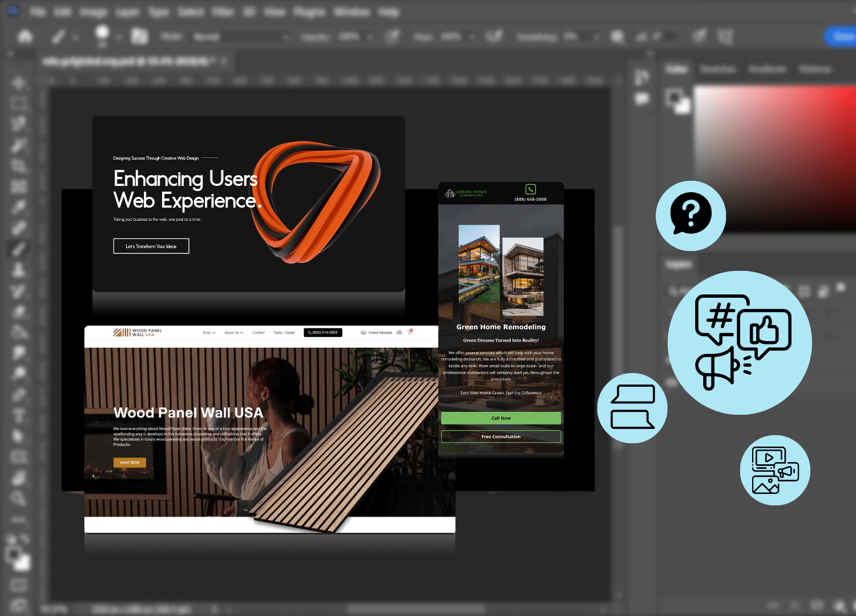Click "Taking your business to the web" tagline
This screenshot has width=856, height=616.
coord(157,219)
